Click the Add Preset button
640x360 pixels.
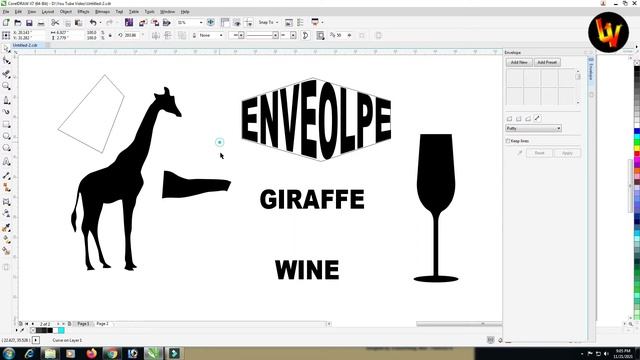[547, 62]
